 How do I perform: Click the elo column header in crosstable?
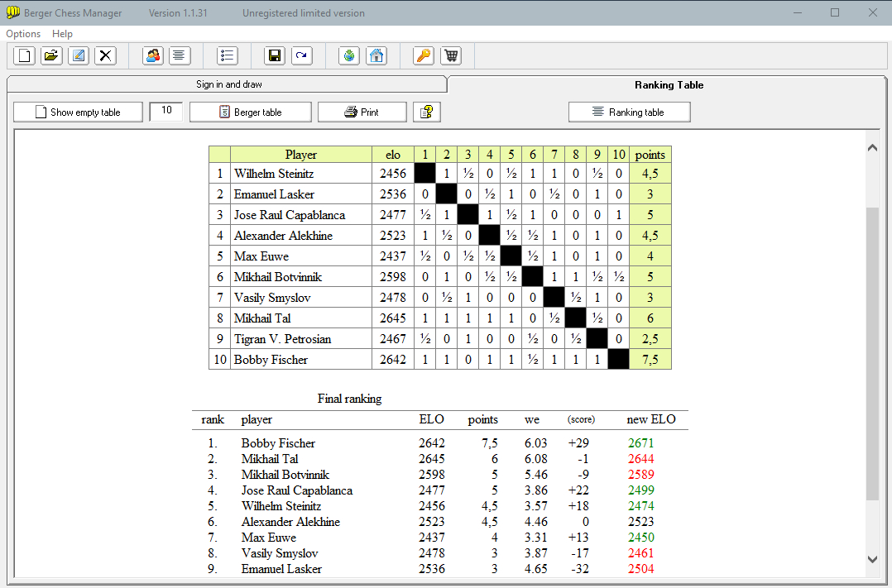tap(393, 155)
